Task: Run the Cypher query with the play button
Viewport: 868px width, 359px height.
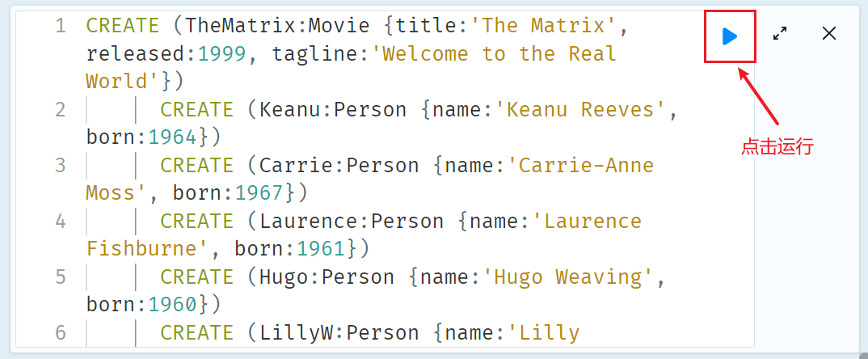Action: (x=730, y=36)
